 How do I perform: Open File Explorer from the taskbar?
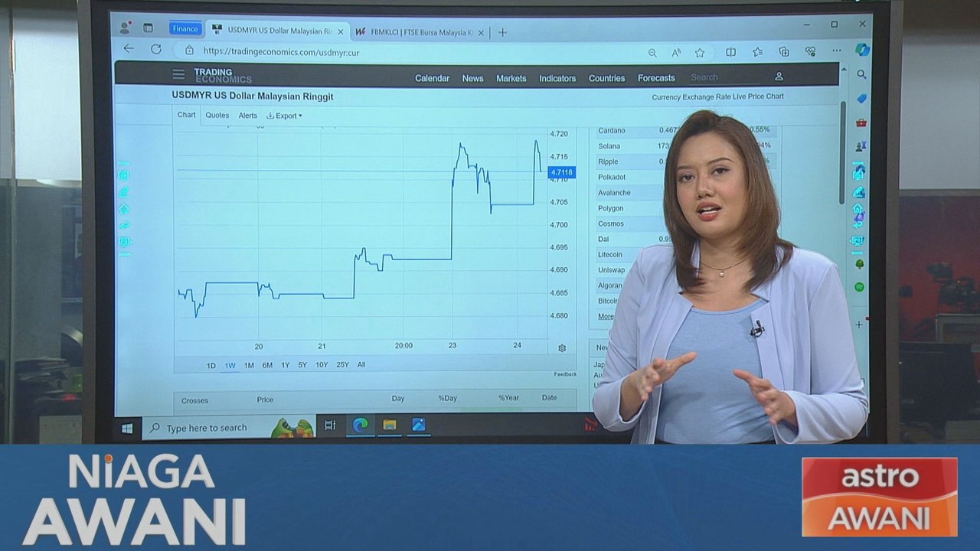click(389, 425)
